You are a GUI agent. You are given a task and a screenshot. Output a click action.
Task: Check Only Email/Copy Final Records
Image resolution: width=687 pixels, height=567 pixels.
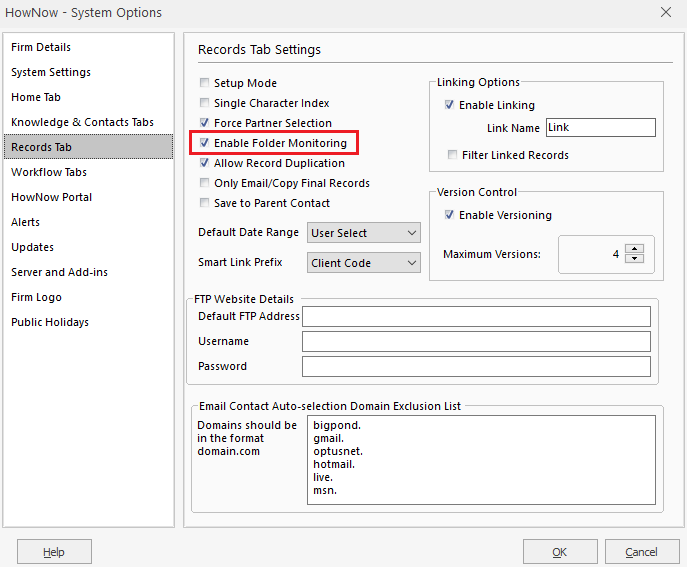click(x=204, y=183)
